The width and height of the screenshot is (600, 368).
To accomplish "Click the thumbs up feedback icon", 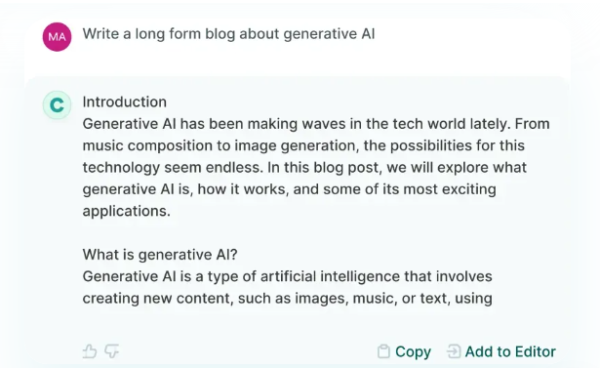I will click(x=90, y=351).
